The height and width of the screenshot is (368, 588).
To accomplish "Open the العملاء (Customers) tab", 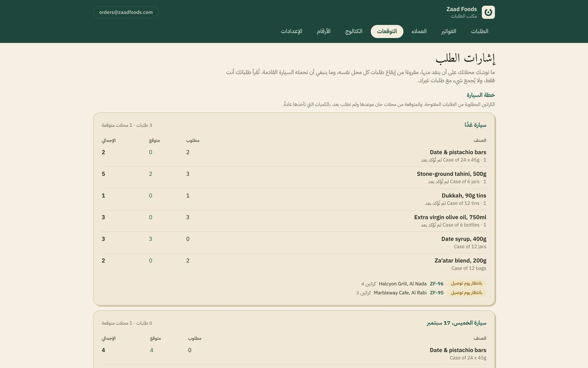I will tap(419, 31).
